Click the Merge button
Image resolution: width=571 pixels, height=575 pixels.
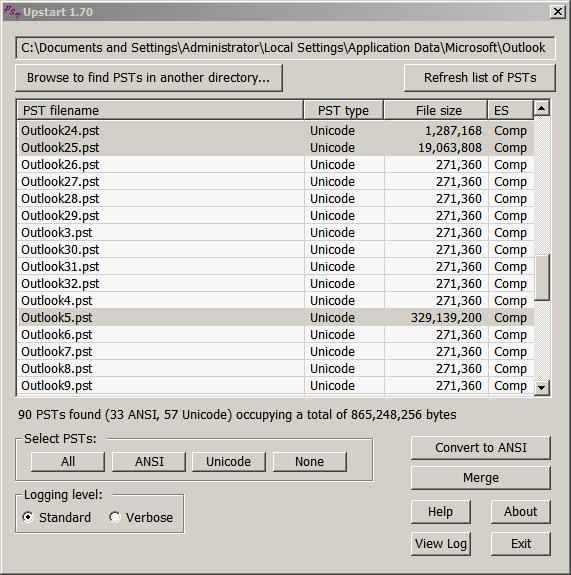[481, 477]
